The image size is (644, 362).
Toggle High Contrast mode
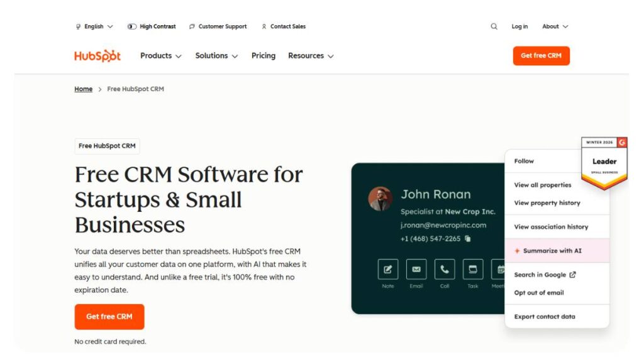152,26
